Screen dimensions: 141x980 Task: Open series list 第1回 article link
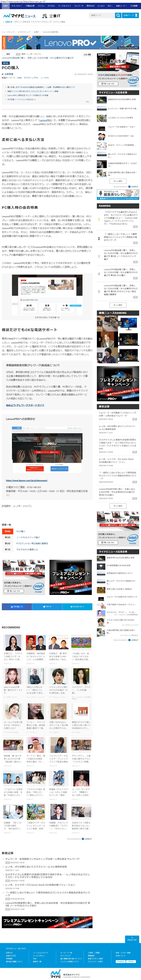click(27, 549)
